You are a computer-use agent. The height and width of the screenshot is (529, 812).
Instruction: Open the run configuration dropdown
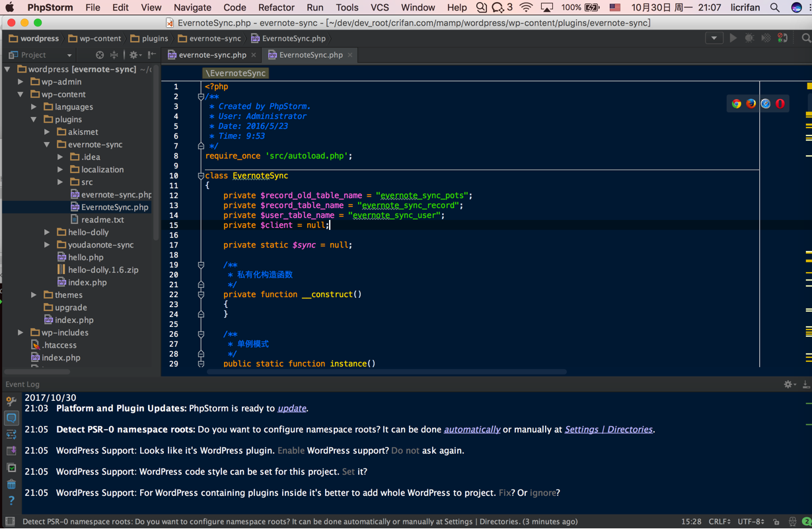click(x=714, y=38)
